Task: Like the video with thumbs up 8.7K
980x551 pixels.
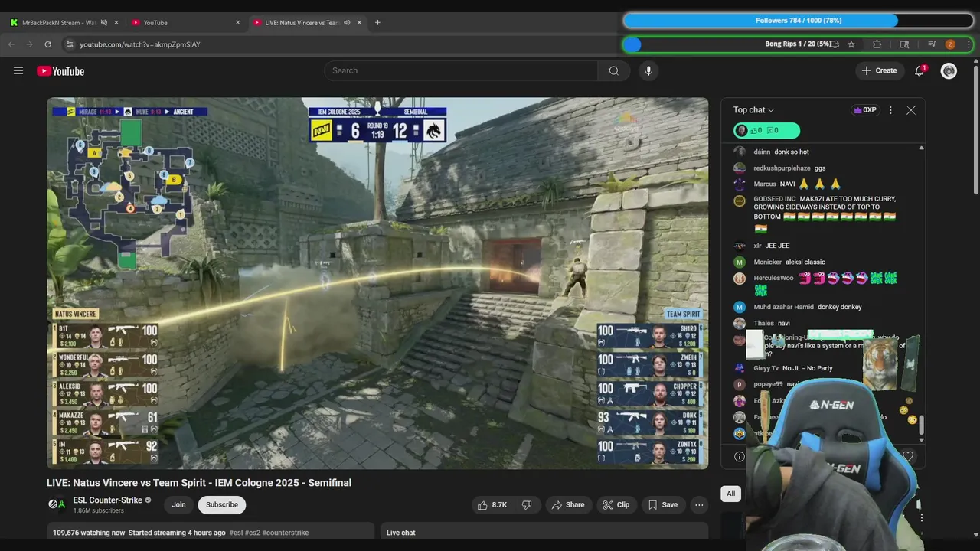Action: (x=494, y=505)
